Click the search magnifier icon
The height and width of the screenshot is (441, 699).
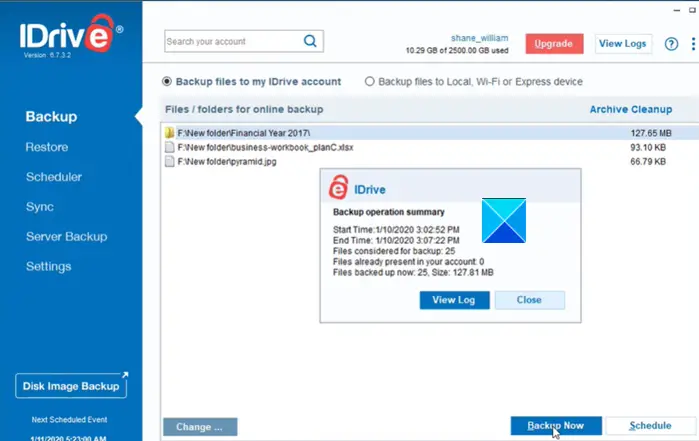pos(310,41)
